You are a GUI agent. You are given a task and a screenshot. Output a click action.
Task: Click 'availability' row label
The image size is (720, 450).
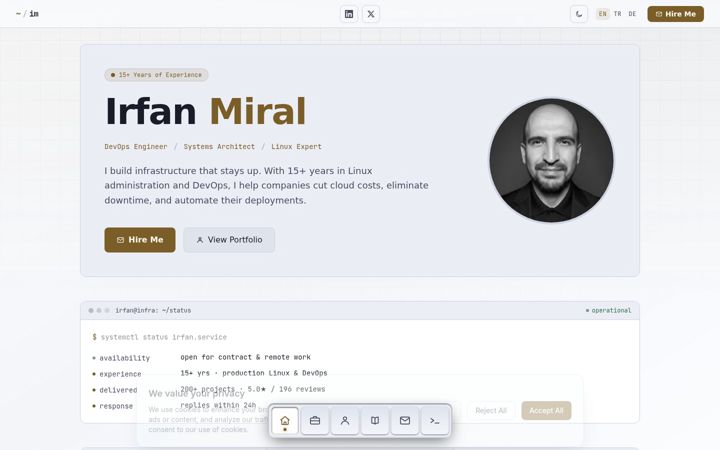pyautogui.click(x=124, y=358)
